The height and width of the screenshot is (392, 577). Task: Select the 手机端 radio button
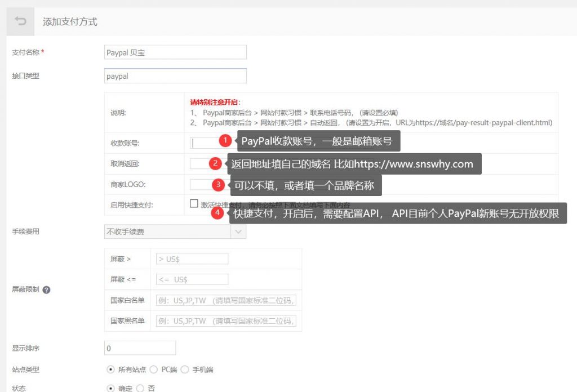point(185,369)
